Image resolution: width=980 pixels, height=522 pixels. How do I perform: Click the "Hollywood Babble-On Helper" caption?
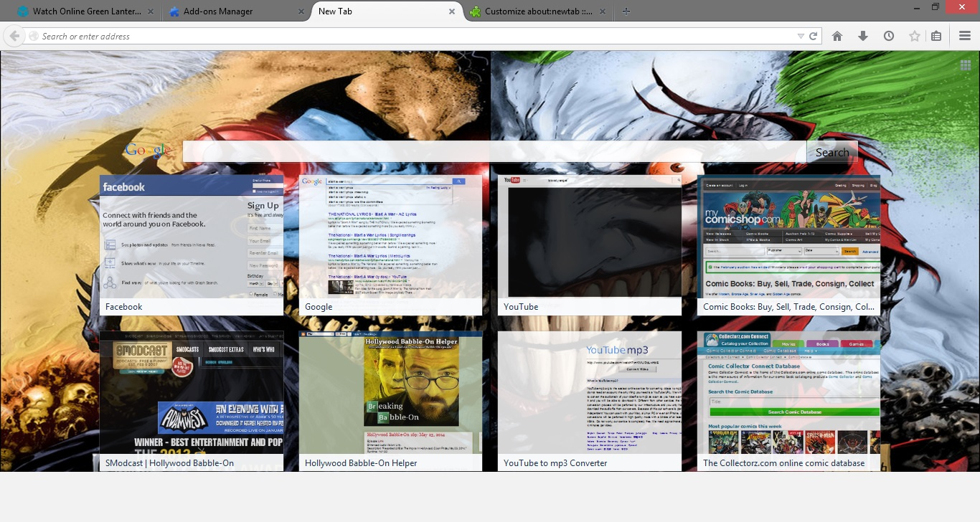(361, 463)
